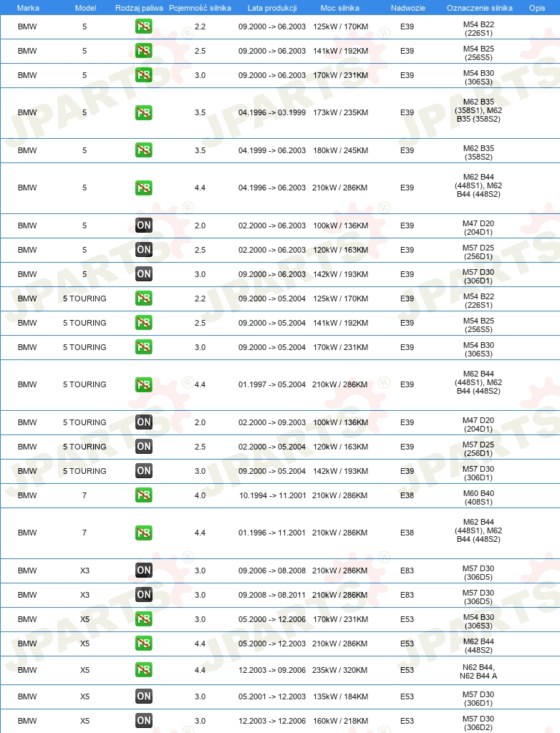Click the 235kW / 320KM power cell
The image size is (560, 733).
340,670
